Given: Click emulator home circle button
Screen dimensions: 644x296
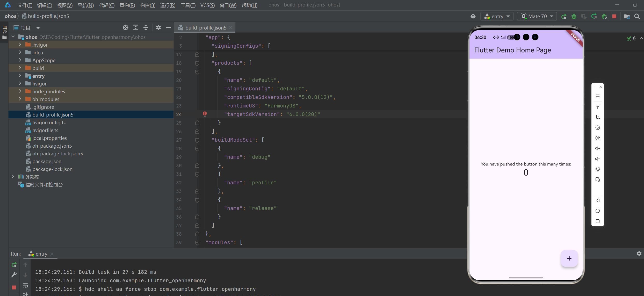Looking at the screenshot, I should pos(597,211).
